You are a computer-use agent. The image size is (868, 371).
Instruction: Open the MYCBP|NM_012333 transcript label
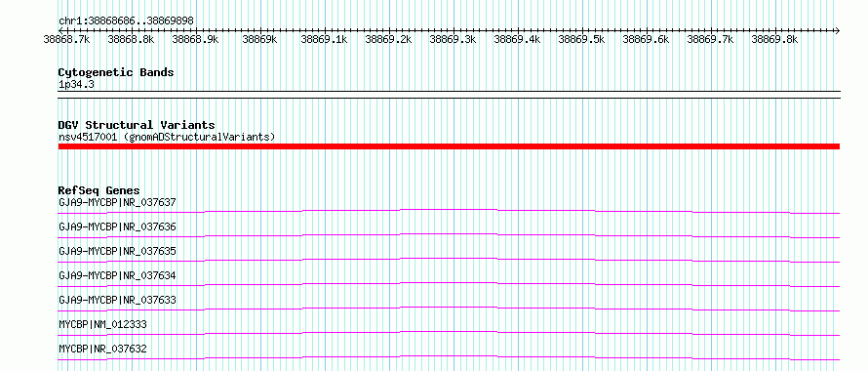[x=103, y=325]
